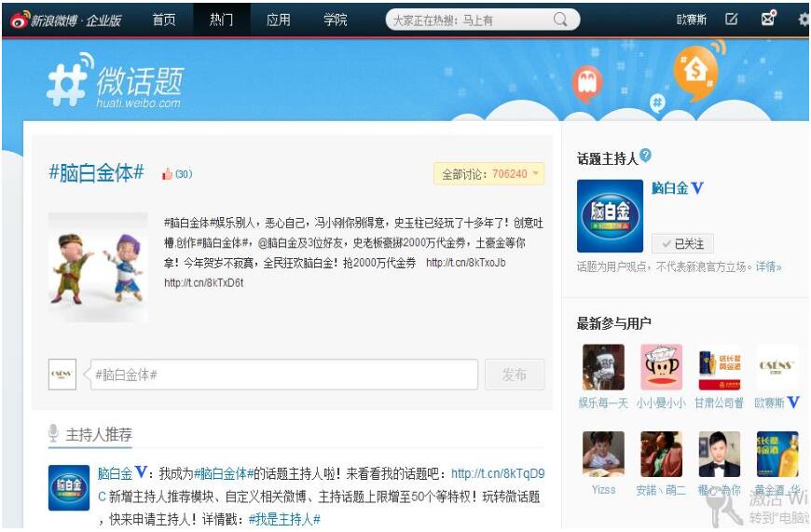Open the compose post pencil icon
The image size is (811, 532).
pos(732,20)
